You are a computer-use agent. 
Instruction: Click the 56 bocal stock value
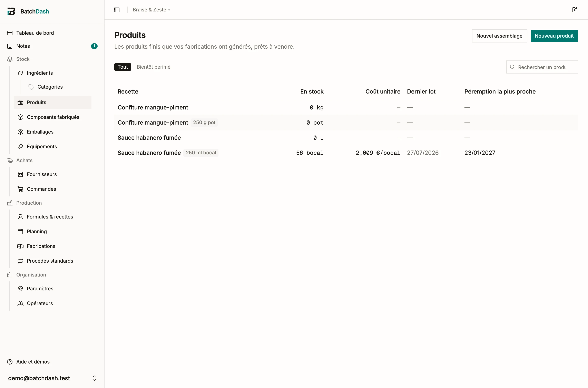(310, 153)
